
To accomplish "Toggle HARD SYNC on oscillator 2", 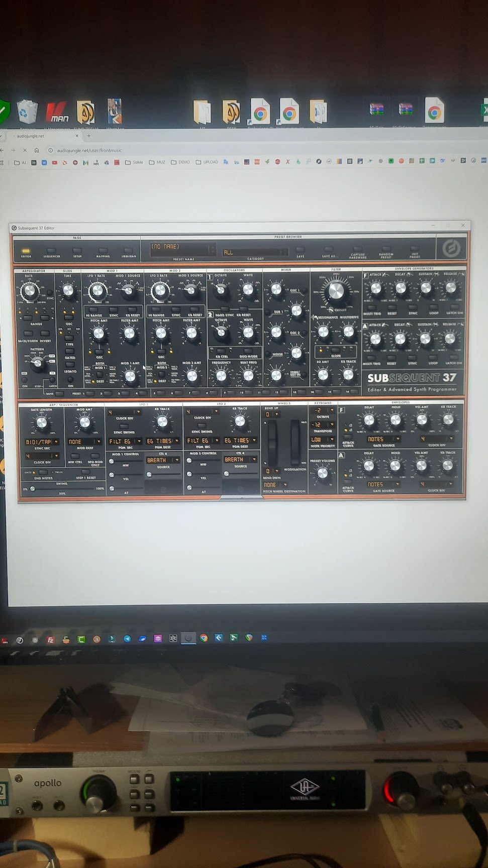I will [x=224, y=309].
